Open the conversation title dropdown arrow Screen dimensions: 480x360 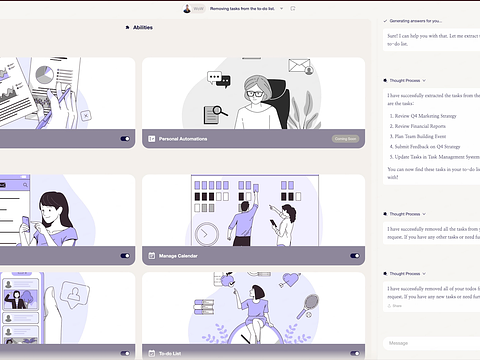click(281, 9)
